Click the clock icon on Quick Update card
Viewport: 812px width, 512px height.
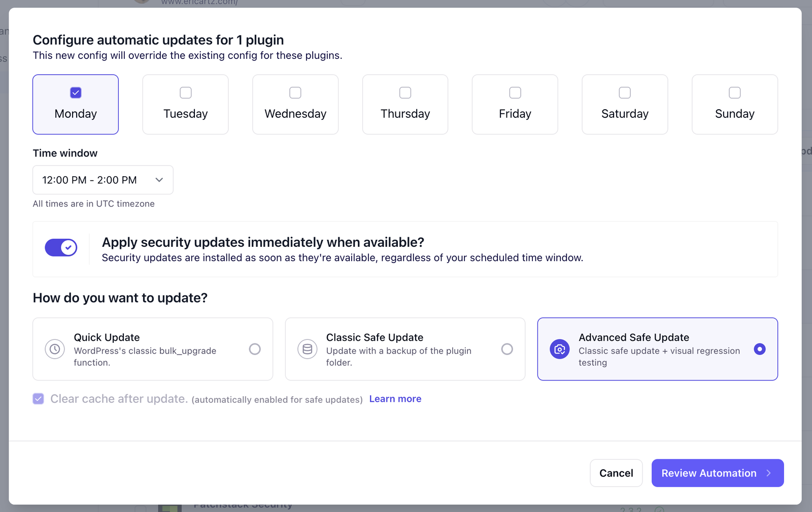pos(55,349)
